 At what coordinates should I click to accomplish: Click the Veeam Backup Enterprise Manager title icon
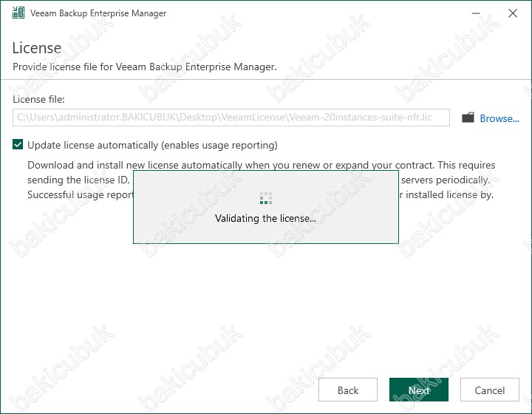pyautogui.click(x=18, y=13)
